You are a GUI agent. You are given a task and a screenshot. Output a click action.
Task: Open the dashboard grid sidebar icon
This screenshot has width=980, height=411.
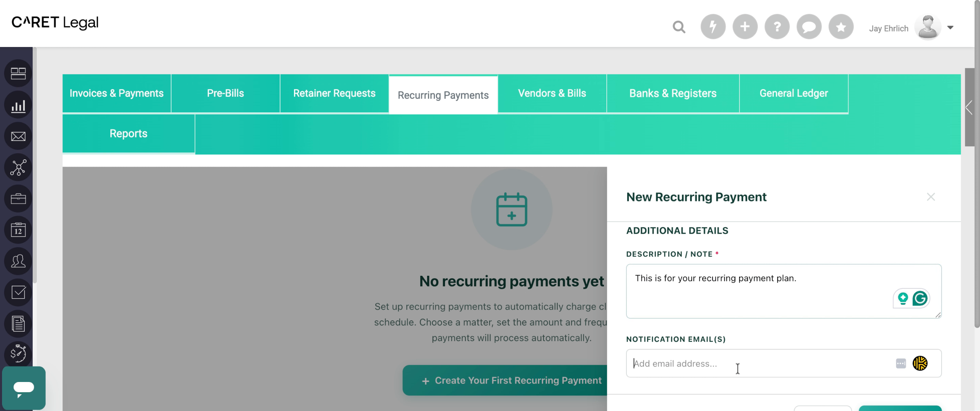(18, 74)
